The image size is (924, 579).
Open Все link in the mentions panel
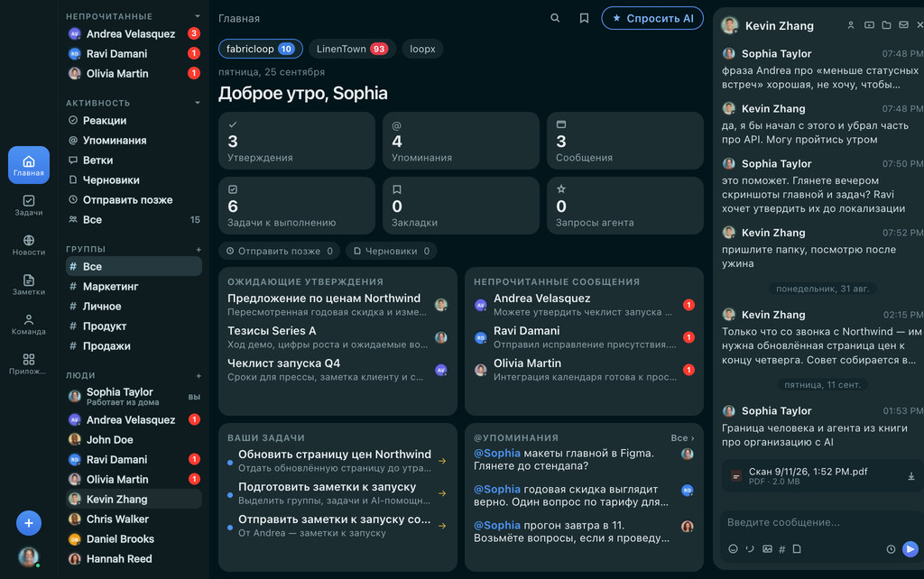point(682,437)
